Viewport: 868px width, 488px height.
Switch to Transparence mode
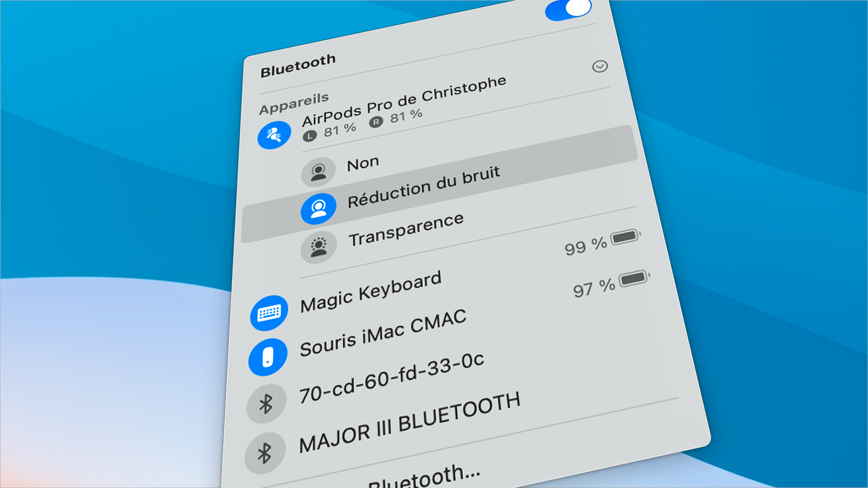coord(406,230)
